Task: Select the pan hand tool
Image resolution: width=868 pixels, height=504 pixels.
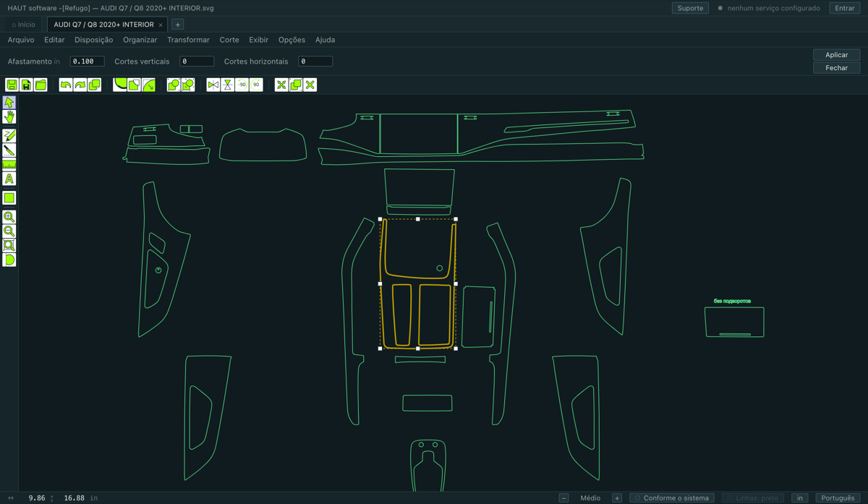Action: click(9, 117)
